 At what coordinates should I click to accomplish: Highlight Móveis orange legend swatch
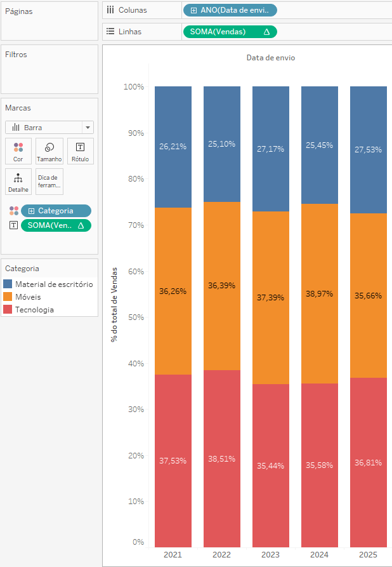[8, 297]
